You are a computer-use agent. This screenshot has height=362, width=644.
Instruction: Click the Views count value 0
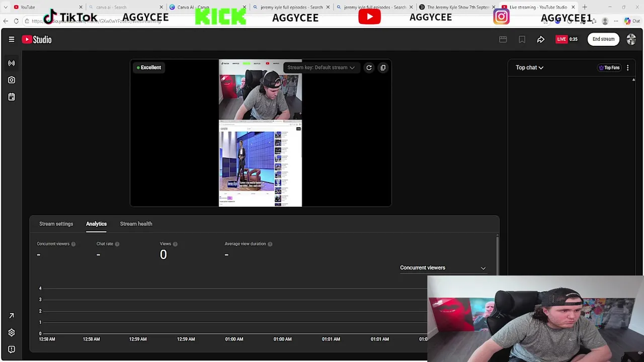163,254
